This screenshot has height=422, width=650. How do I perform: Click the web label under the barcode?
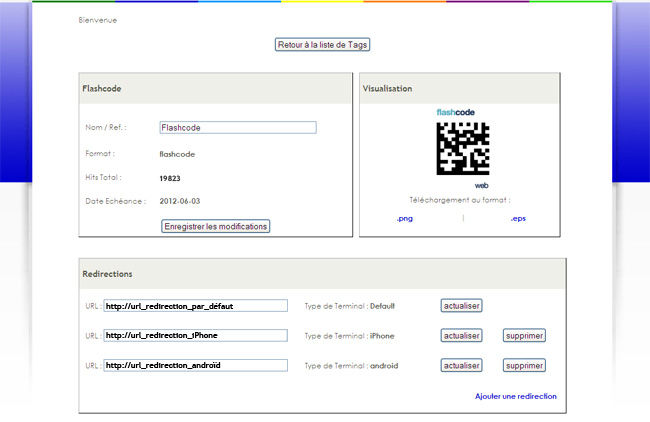[481, 185]
